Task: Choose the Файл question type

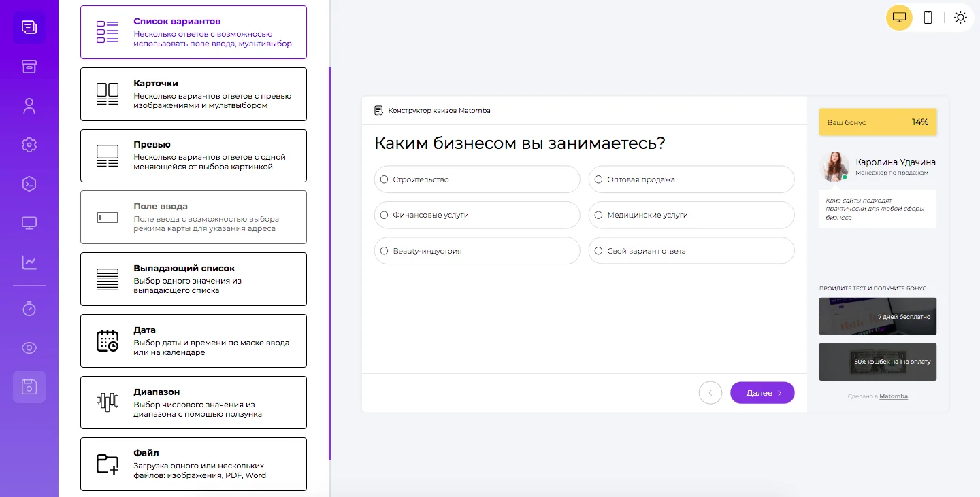Action: tap(193, 464)
